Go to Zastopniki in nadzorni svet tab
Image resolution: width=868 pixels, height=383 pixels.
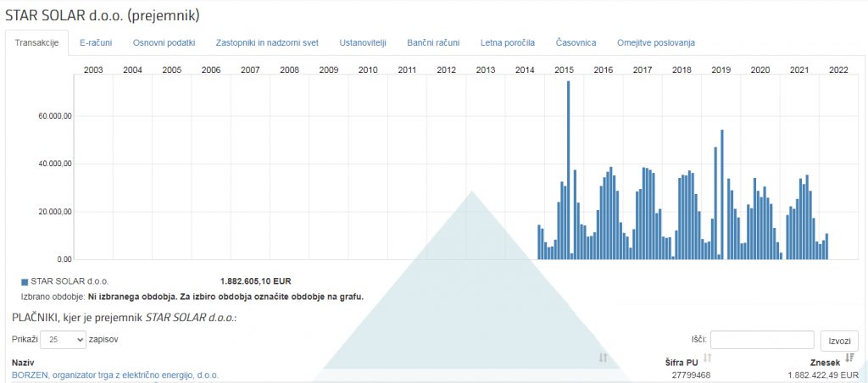[x=267, y=42]
